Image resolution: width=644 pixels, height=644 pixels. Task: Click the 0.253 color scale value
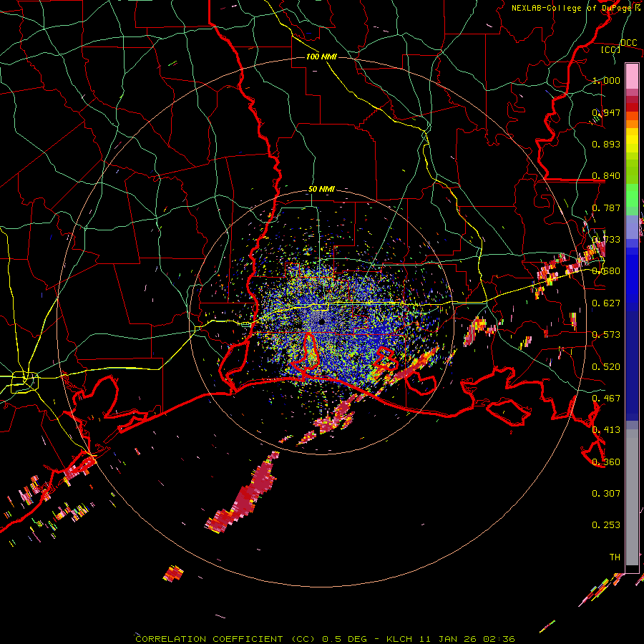click(606, 525)
